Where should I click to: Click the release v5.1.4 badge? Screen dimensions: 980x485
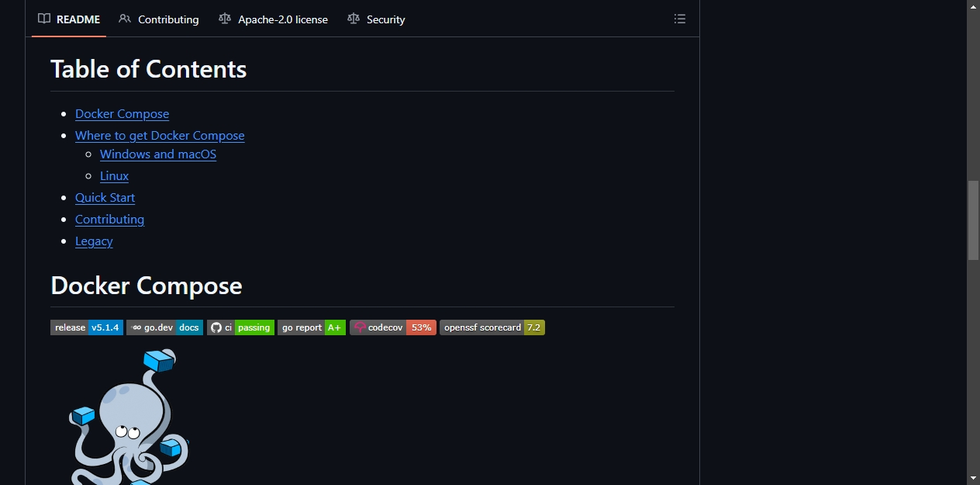[87, 327]
